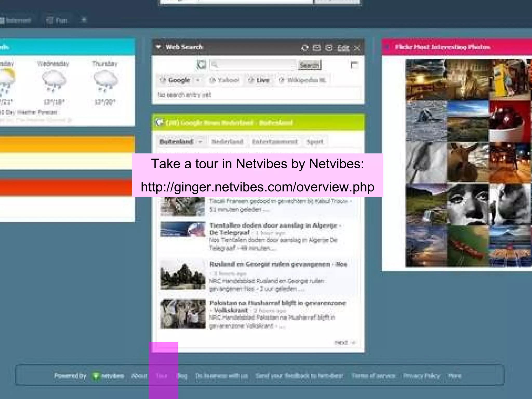This screenshot has height=399, width=532.
Task: Close the Web Search widget
Action: point(357,48)
